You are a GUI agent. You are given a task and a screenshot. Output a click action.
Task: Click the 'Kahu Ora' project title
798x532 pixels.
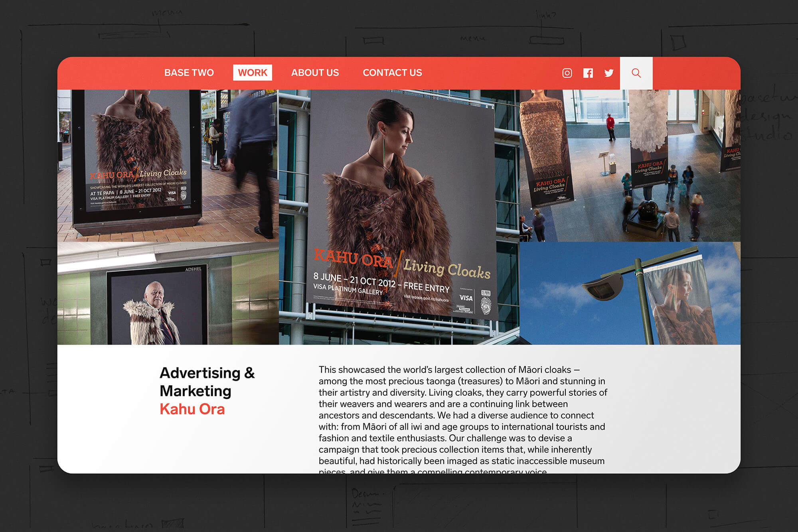pyautogui.click(x=192, y=409)
